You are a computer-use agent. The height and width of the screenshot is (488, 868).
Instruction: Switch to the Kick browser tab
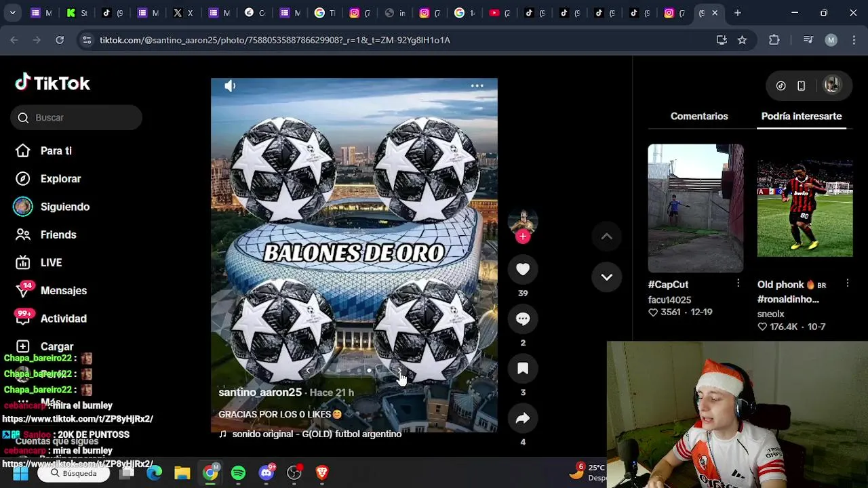coord(76,13)
